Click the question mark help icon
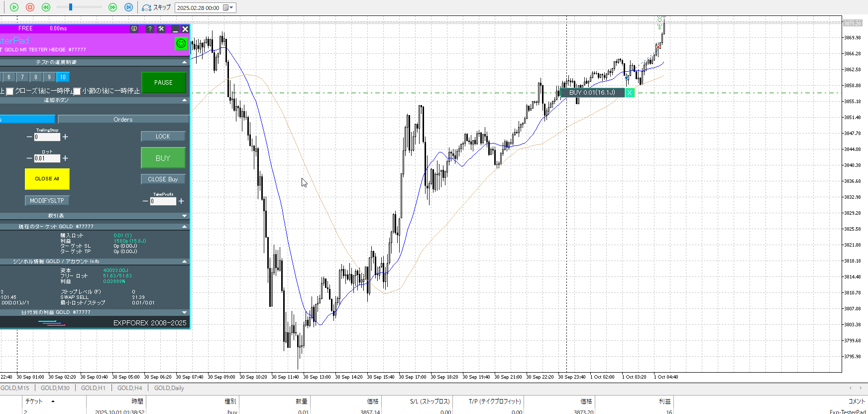The height and width of the screenshot is (414, 868). [150, 29]
